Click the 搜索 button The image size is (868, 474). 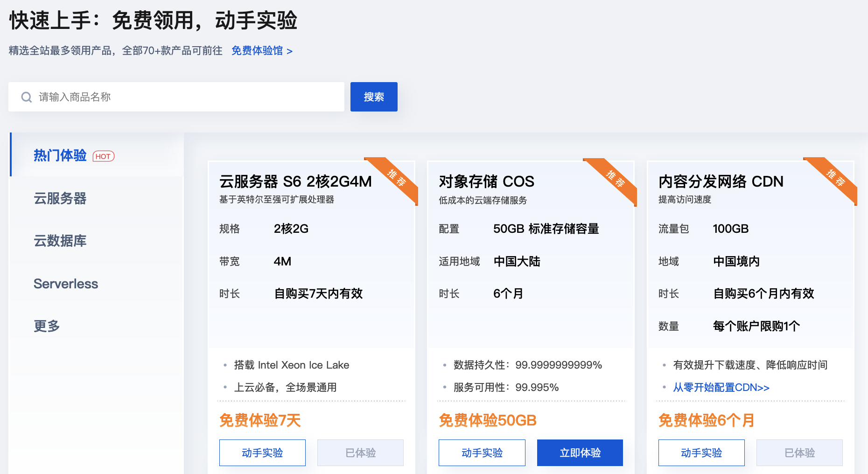(374, 97)
